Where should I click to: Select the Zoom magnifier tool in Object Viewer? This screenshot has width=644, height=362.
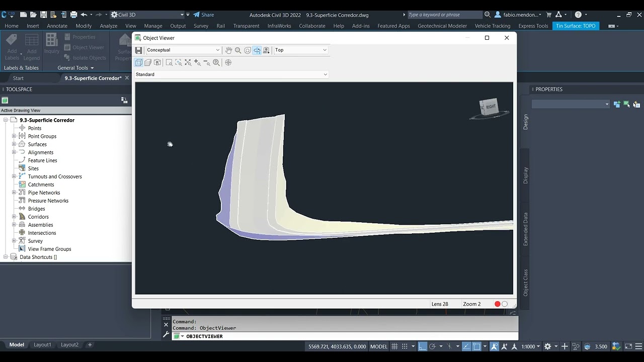(238, 50)
